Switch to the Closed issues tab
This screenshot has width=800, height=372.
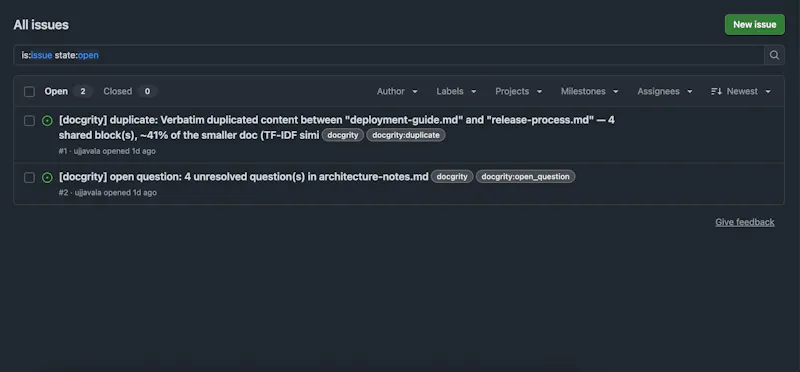130,91
